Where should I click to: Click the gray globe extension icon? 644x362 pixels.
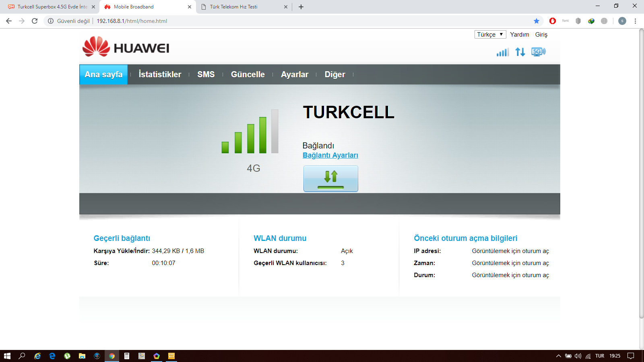point(604,21)
